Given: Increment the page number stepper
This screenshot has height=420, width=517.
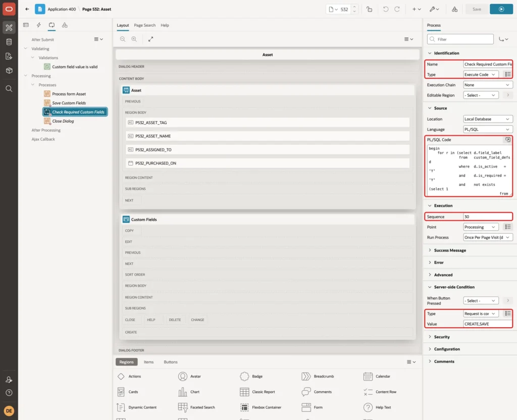Looking at the screenshot, I should [354, 7].
